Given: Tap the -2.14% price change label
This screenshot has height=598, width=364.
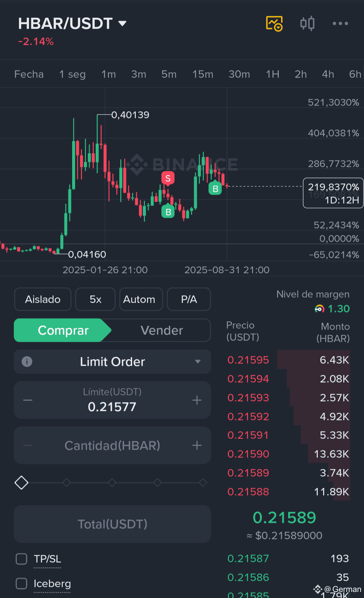Looking at the screenshot, I should click(36, 41).
